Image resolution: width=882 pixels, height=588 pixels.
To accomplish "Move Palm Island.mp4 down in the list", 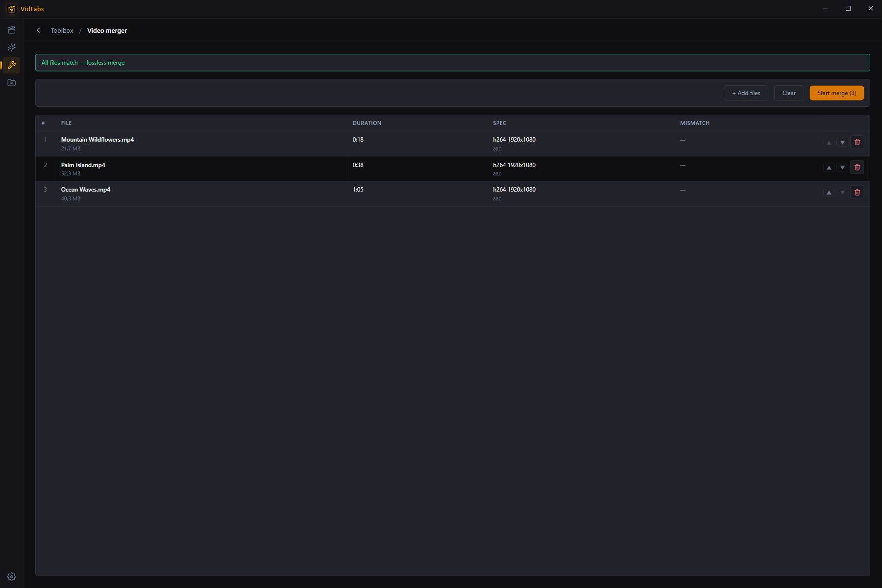I will (842, 167).
